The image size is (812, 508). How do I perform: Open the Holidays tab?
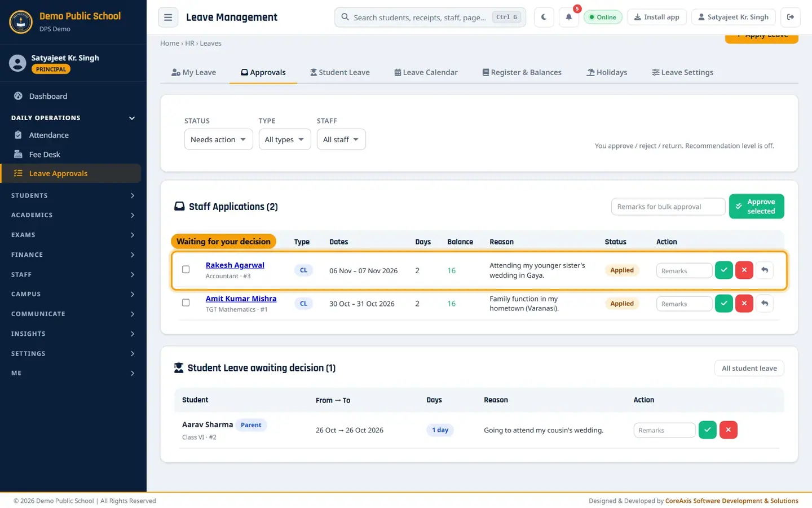(x=607, y=72)
